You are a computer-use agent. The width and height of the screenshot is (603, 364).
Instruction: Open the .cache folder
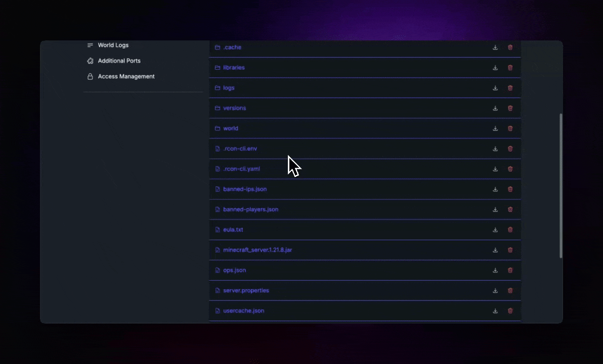coord(232,48)
